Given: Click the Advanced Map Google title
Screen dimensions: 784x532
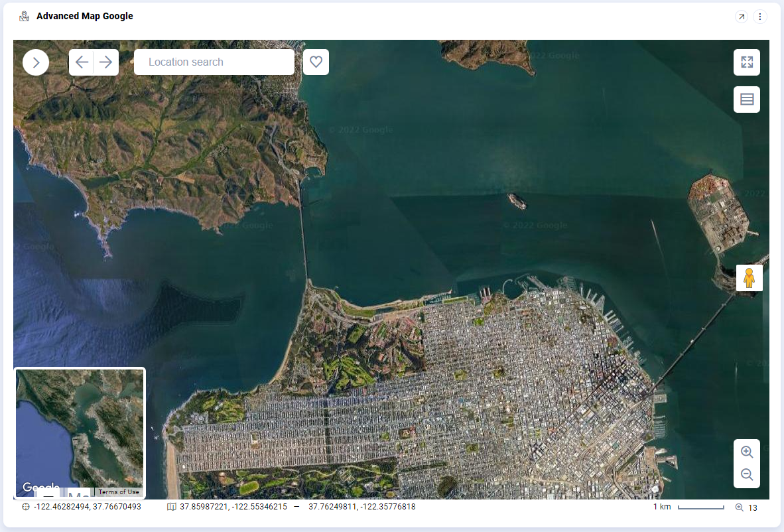Looking at the screenshot, I should point(84,16).
